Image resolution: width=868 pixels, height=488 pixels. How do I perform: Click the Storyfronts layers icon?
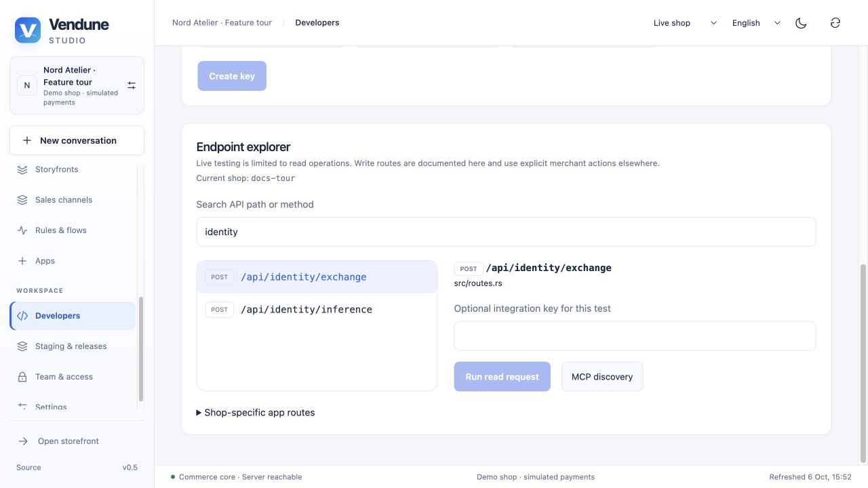point(22,169)
